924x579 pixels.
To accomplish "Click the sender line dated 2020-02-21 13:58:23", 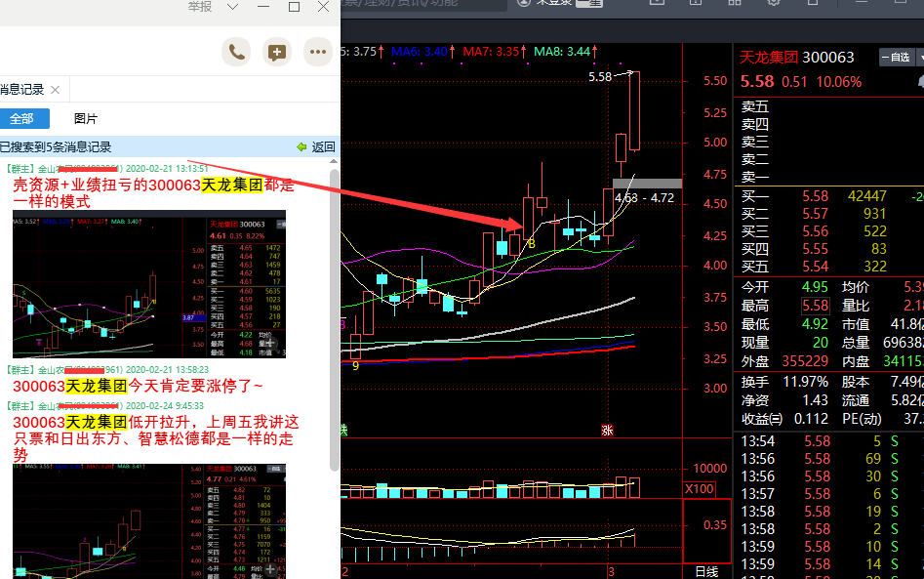I will tap(107, 370).
